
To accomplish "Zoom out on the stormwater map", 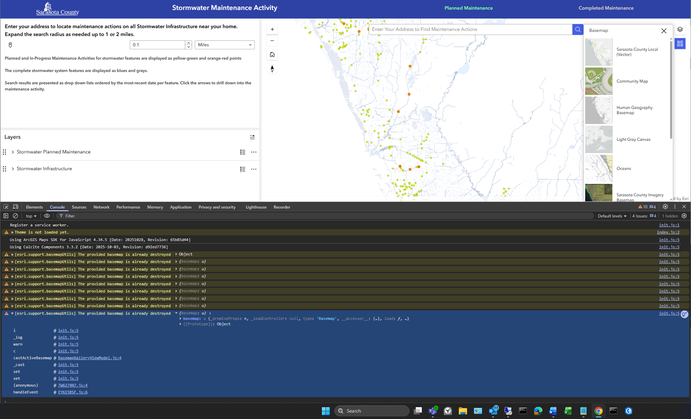I will 273,41.
